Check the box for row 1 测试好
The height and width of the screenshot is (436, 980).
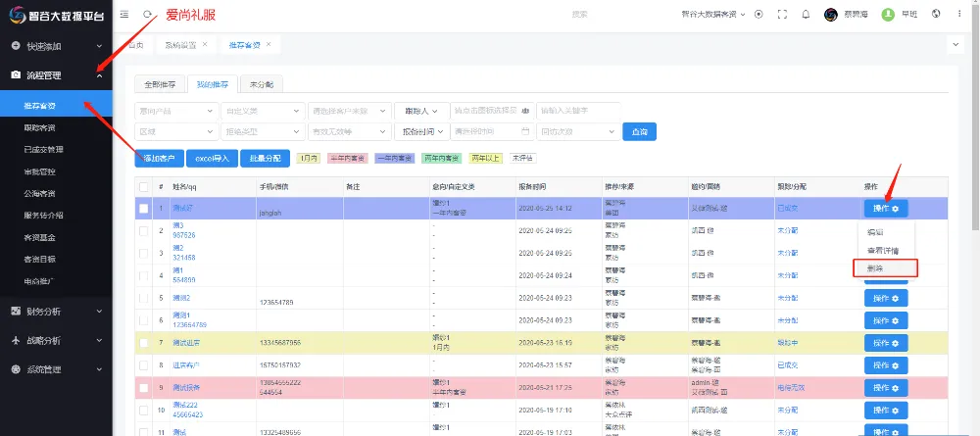144,208
